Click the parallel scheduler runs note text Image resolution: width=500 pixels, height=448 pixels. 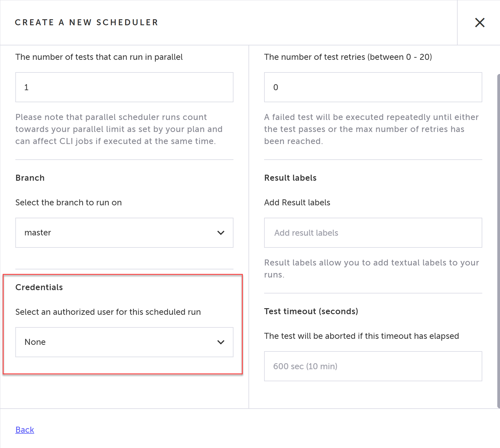click(x=119, y=129)
